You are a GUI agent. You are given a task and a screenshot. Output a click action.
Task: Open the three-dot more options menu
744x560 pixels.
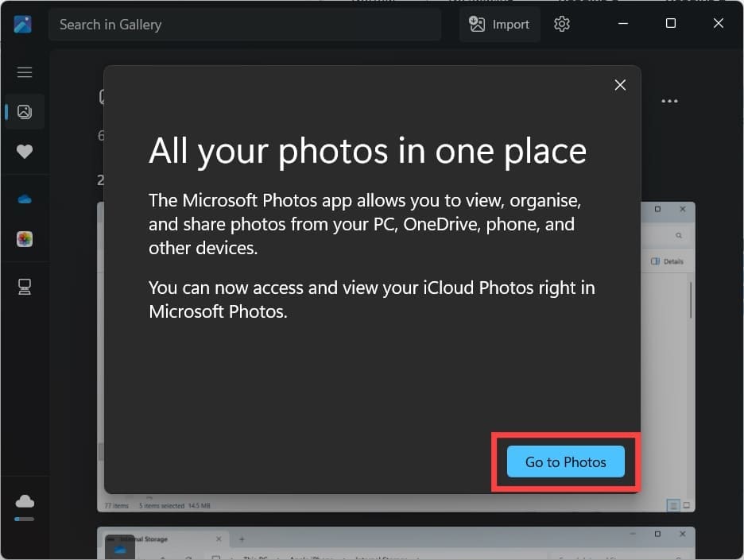click(x=669, y=101)
